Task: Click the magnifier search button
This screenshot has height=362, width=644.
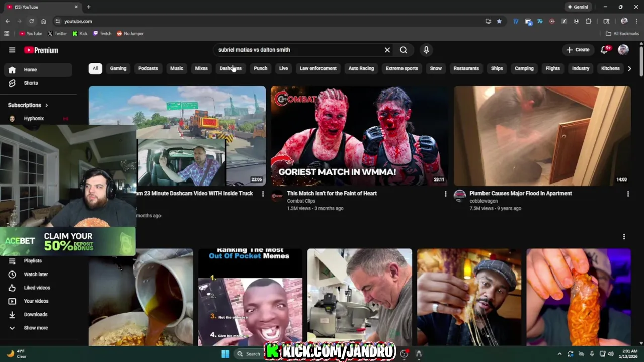Action: click(404, 50)
